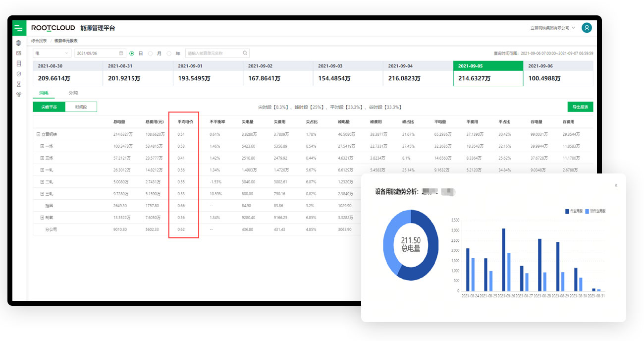Click the hourglass icon in left sidebar
Image resolution: width=644 pixels, height=341 pixels.
pyautogui.click(x=19, y=84)
